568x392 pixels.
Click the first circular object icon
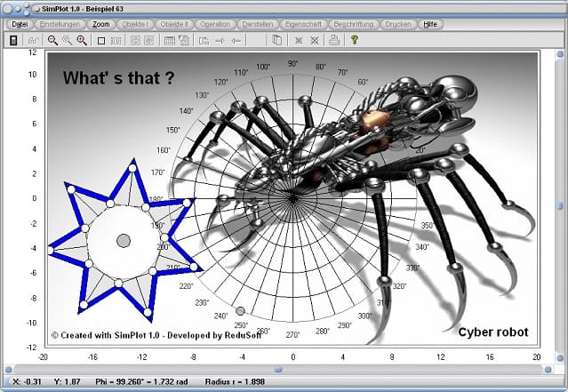135,40
